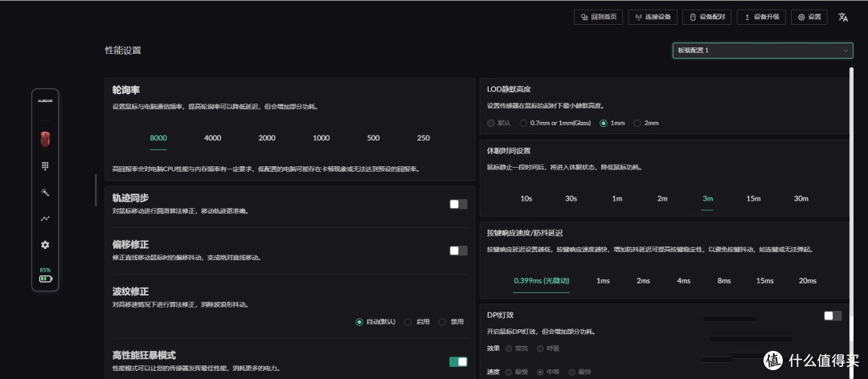
Task: Click the 设备配对 device pairing button
Action: [707, 17]
